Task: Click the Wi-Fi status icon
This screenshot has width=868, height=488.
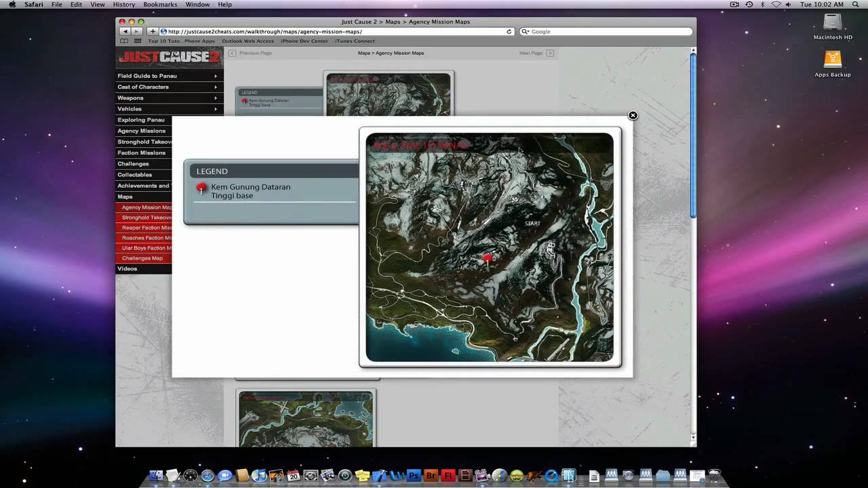Action: [x=776, y=5]
